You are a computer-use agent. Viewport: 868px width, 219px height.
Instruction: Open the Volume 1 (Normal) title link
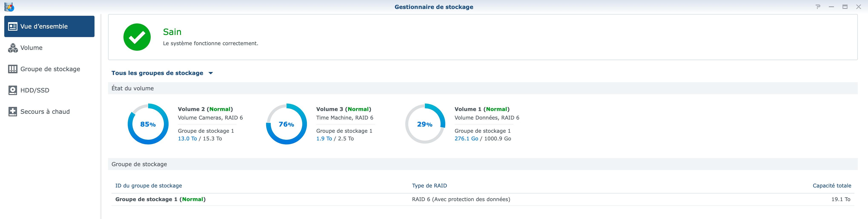point(482,109)
